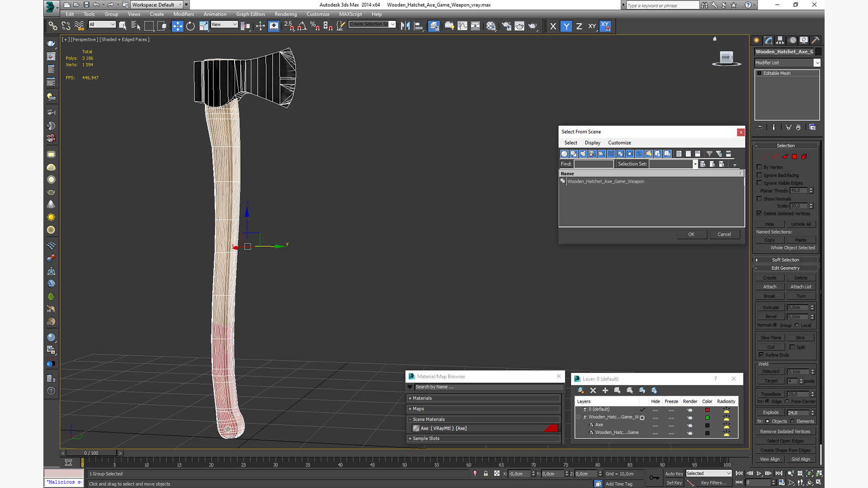
Task: Create new layer in Layer dialog
Action: 581,390
